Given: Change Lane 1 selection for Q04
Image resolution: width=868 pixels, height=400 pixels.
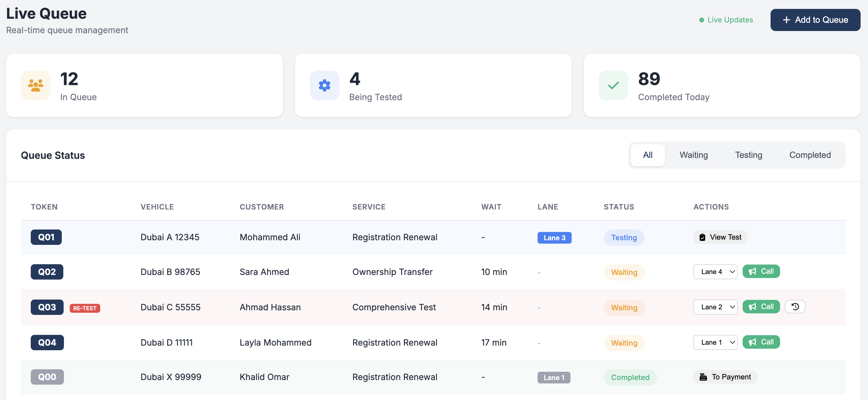Looking at the screenshot, I should (x=715, y=342).
